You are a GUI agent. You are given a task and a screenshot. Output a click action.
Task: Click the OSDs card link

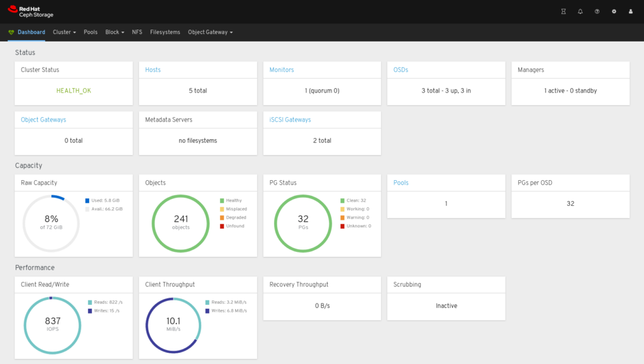[401, 70]
